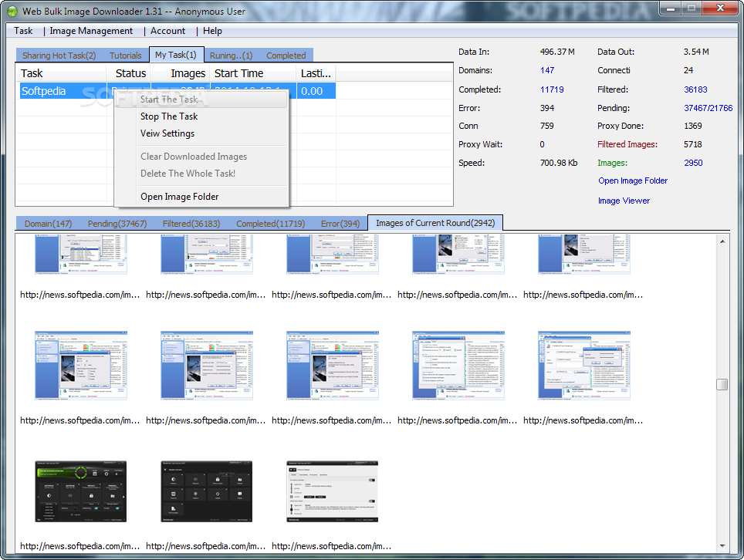The width and height of the screenshot is (744, 560).
Task: Select first thumbnail in middle row
Action: point(81,366)
